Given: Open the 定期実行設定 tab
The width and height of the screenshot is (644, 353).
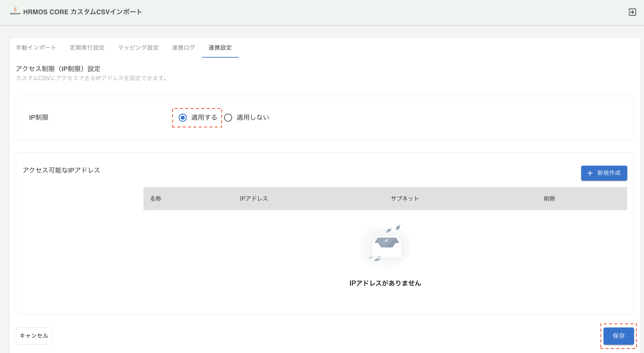Looking at the screenshot, I should click(x=87, y=47).
